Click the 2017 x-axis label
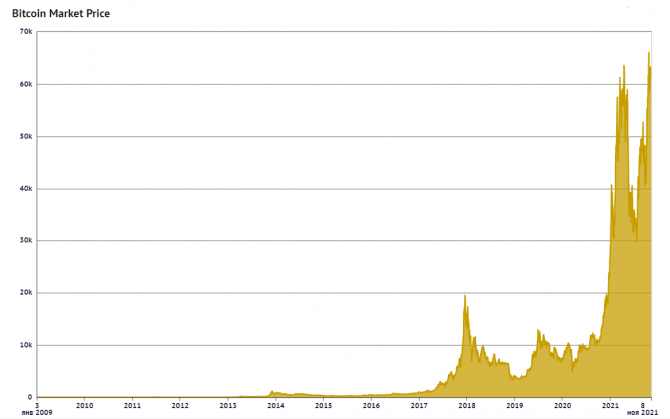This screenshot has width=670, height=419. [x=419, y=405]
